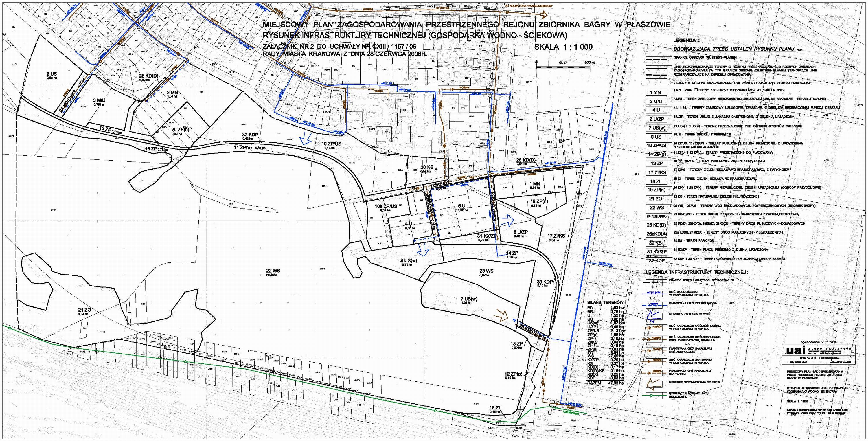
Task: Click the '32 KDP' legend box
Action: click(x=657, y=261)
